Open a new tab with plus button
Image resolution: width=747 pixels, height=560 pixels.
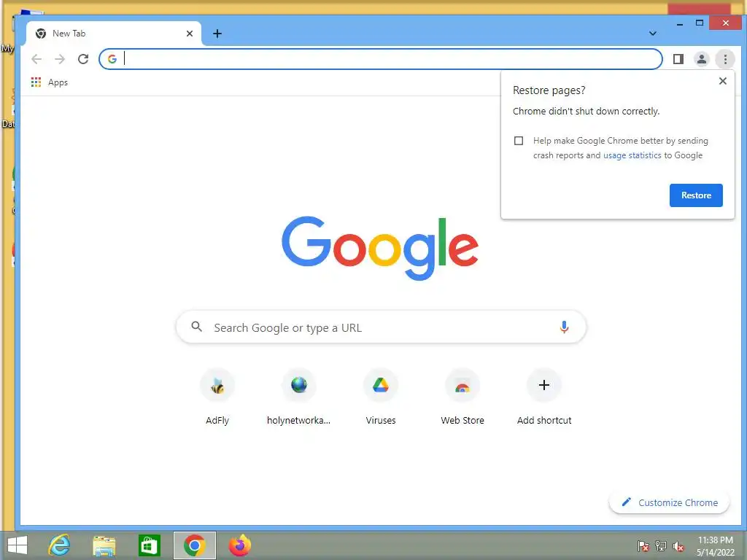click(217, 34)
